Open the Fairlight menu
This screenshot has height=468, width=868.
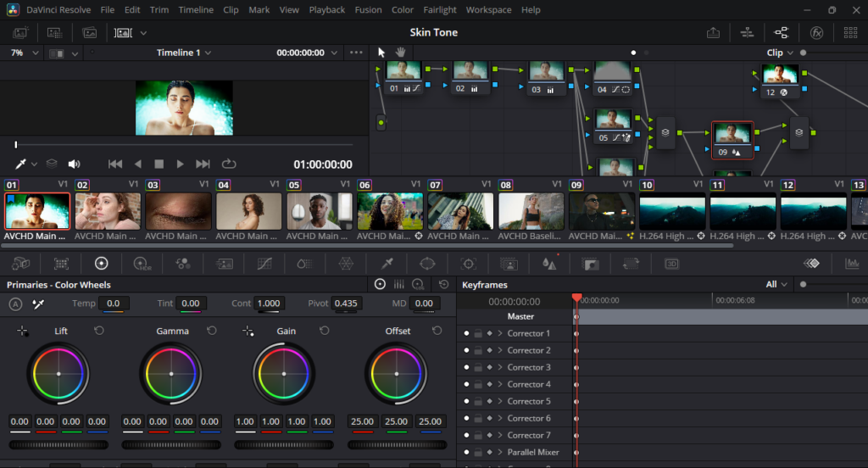[x=440, y=10]
